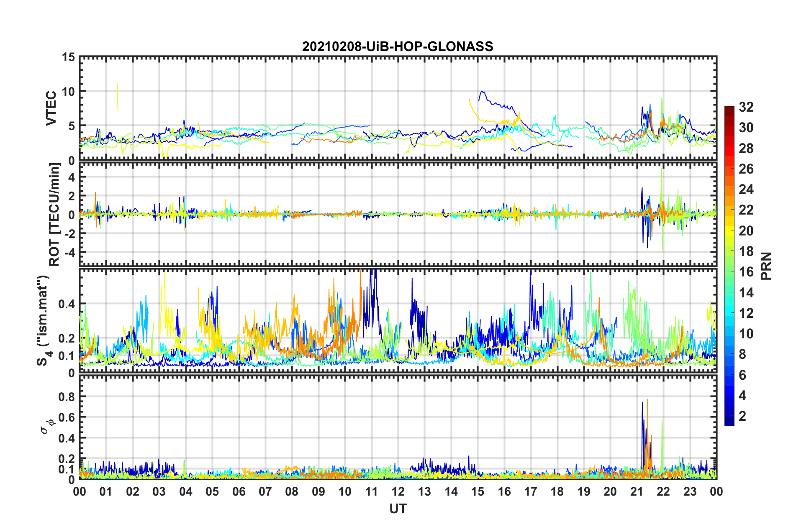Click x-axis hour label 07
Viewport: 796px width, 532px height.
265,491
